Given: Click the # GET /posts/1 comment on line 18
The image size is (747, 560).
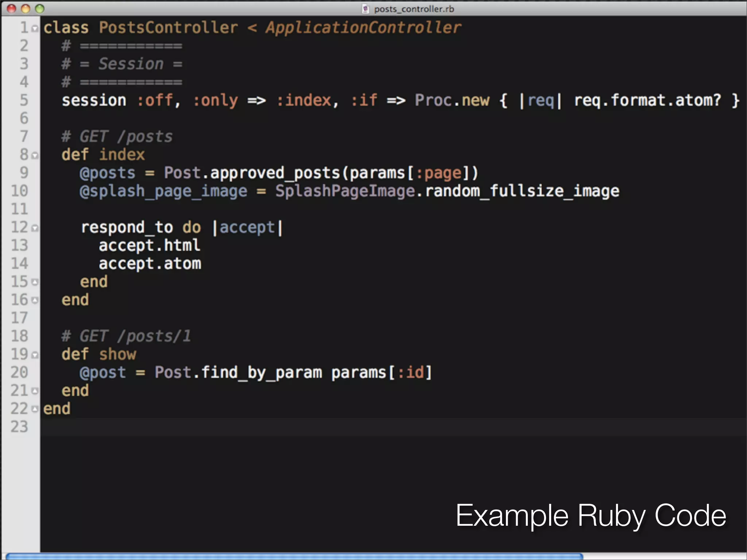Looking at the screenshot, I should point(126,336).
